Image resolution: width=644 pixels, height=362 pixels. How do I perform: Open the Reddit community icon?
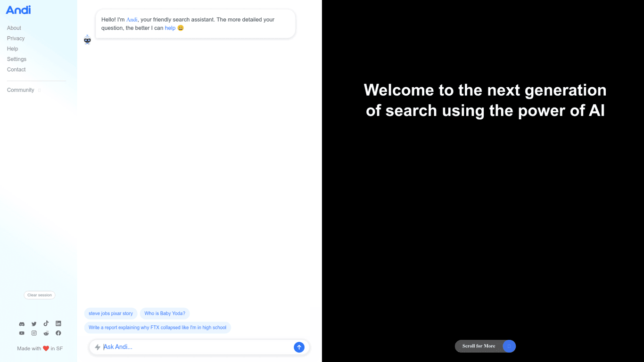point(46,333)
